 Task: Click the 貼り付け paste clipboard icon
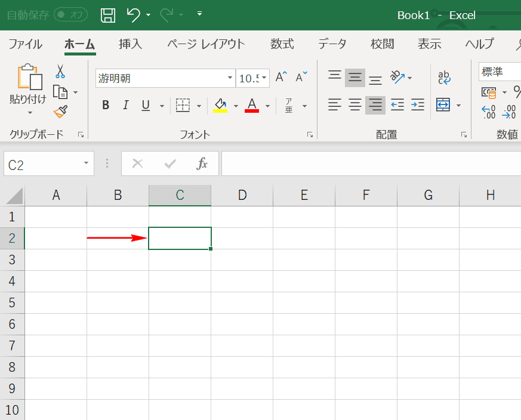pos(30,77)
